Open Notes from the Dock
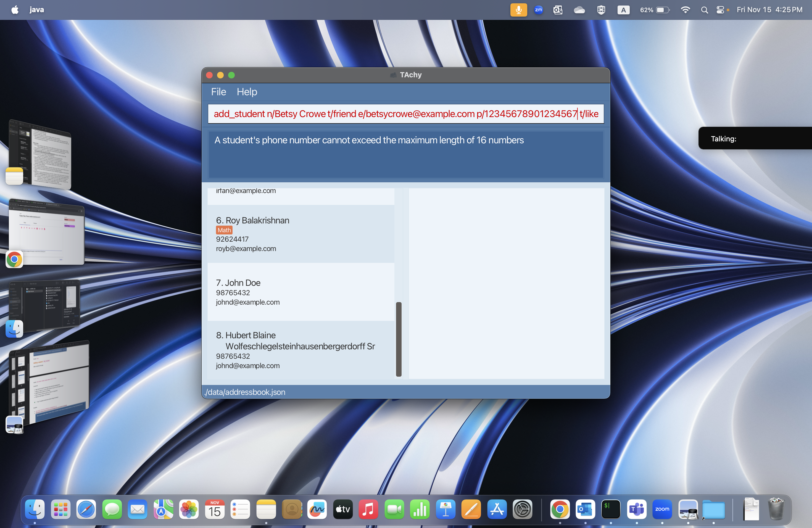 click(x=266, y=509)
